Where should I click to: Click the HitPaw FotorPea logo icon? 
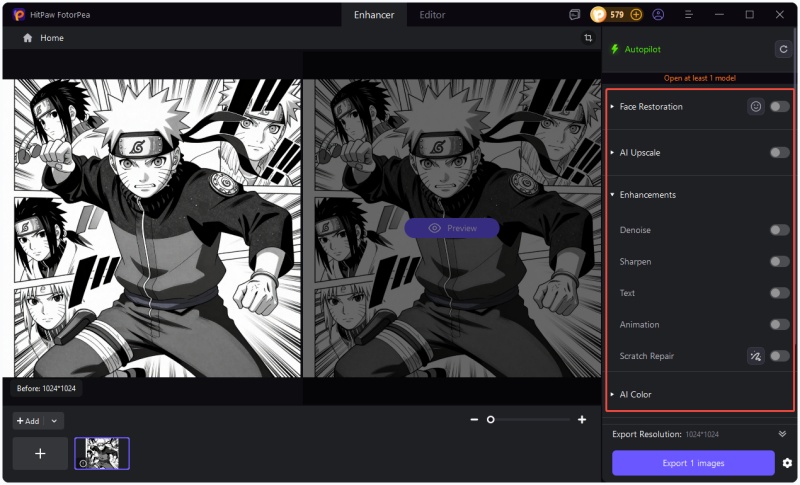click(19, 15)
